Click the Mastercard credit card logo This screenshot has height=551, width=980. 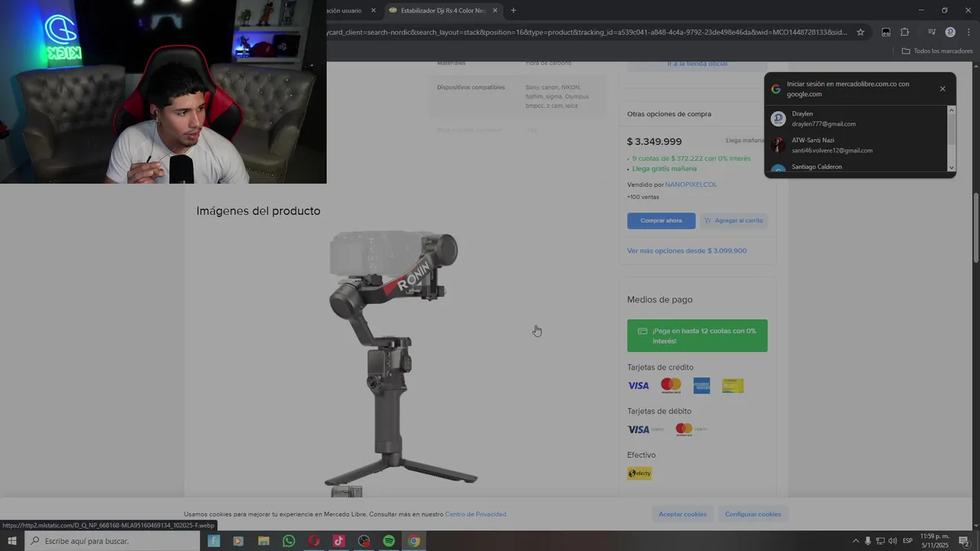671,386
